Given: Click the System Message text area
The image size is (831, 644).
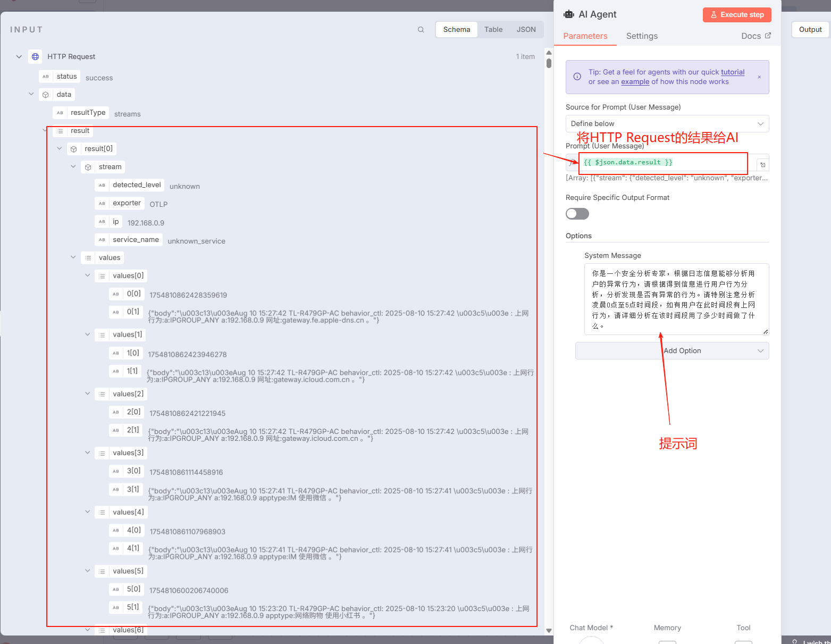Looking at the screenshot, I should 676,299.
